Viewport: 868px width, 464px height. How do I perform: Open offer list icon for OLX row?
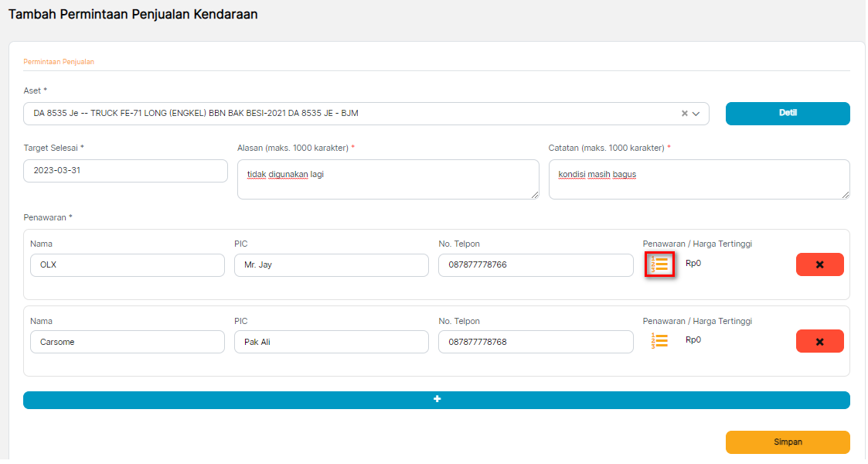pyautogui.click(x=660, y=264)
